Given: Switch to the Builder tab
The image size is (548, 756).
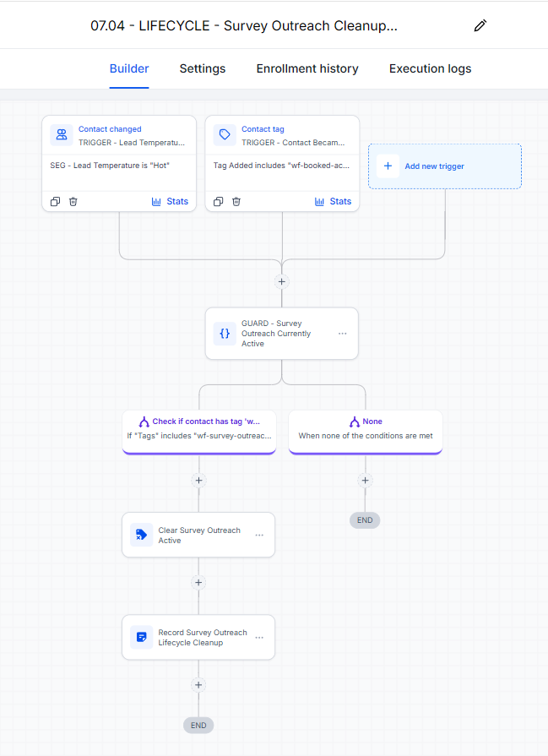Looking at the screenshot, I should 129,69.
